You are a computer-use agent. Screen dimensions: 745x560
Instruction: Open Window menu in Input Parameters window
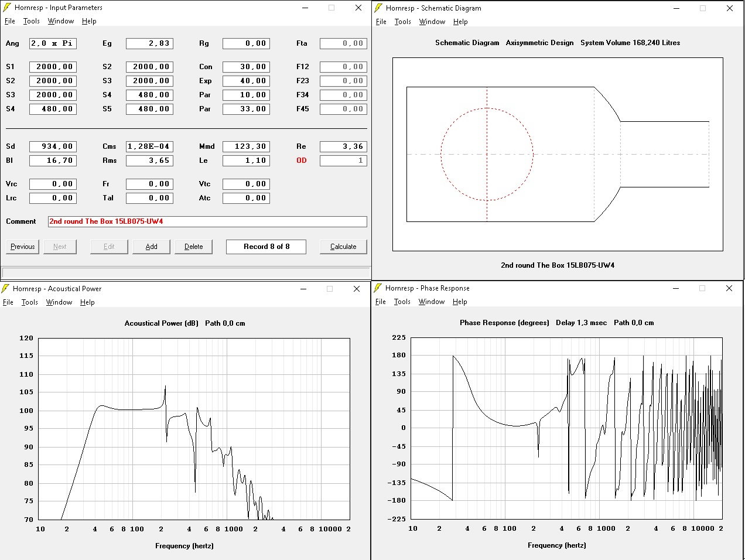61,21
